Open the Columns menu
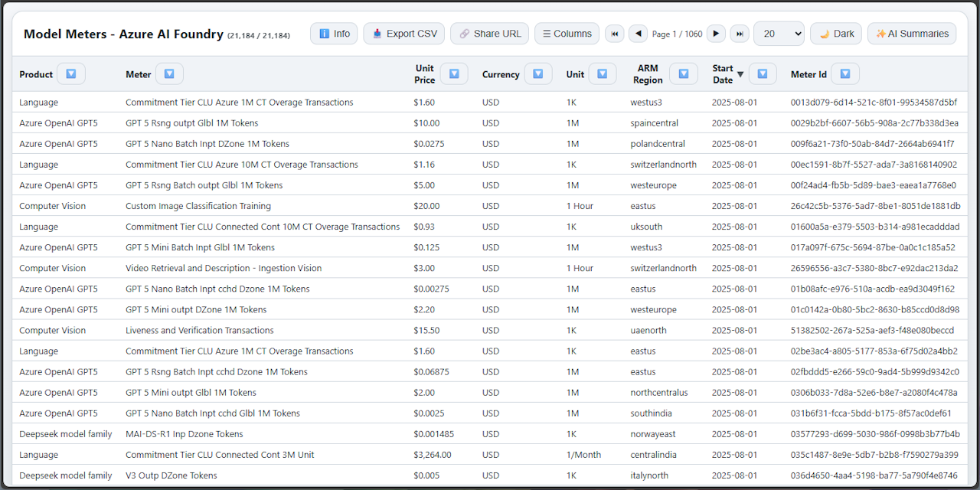 (567, 34)
